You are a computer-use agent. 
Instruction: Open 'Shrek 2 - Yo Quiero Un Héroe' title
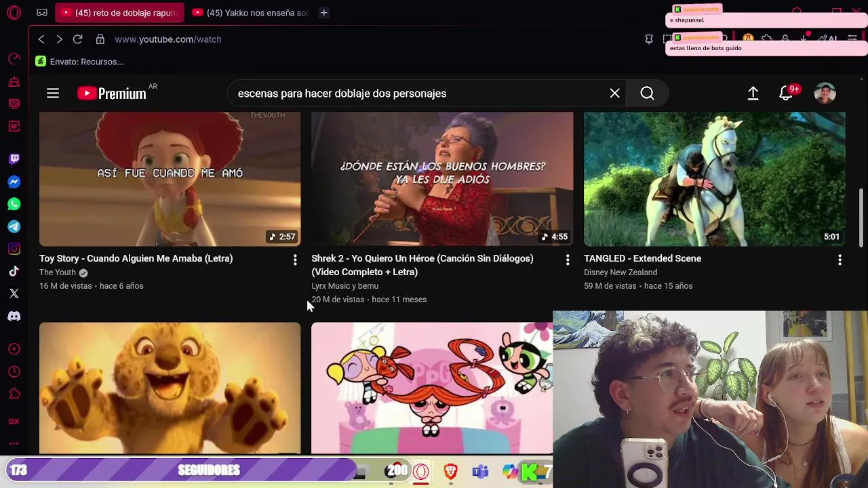pos(422,265)
